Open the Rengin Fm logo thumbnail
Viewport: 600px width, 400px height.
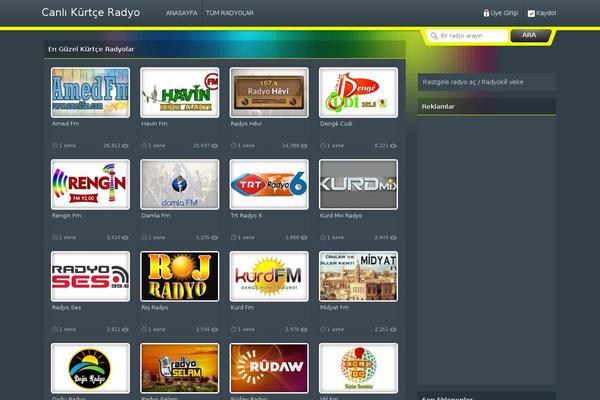coord(90,184)
